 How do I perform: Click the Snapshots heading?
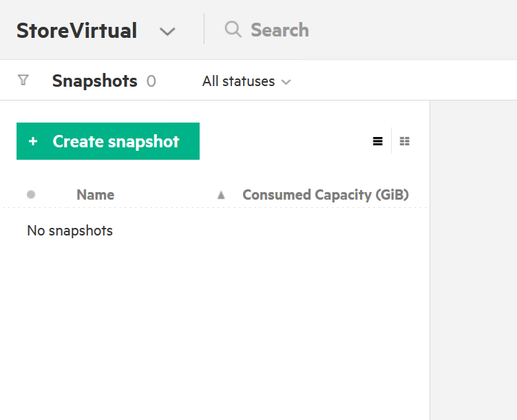click(x=94, y=81)
